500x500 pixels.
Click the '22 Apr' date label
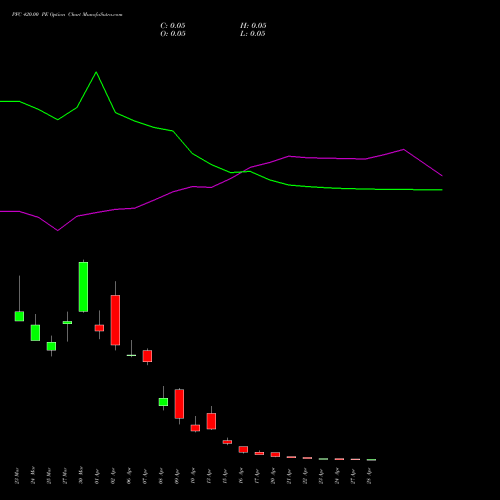click(x=305, y=476)
